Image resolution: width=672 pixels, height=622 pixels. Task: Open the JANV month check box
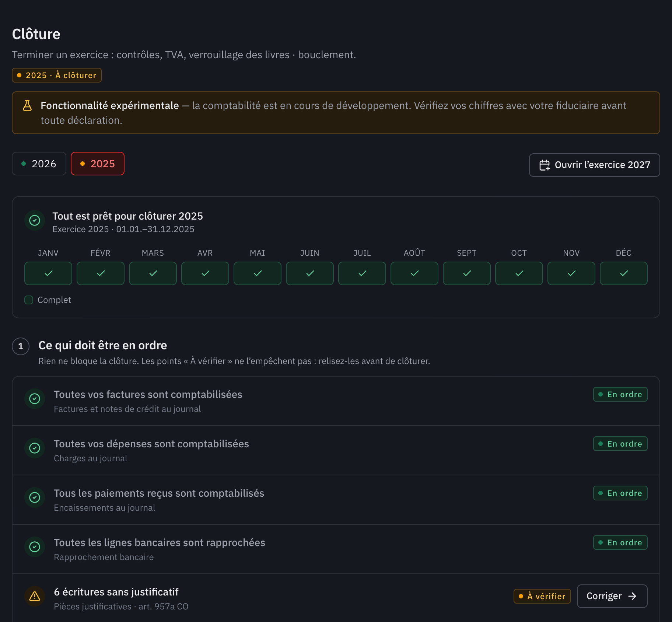48,273
